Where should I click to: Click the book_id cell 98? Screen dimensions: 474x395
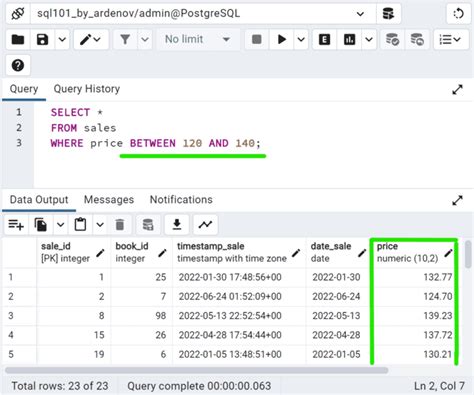point(142,316)
